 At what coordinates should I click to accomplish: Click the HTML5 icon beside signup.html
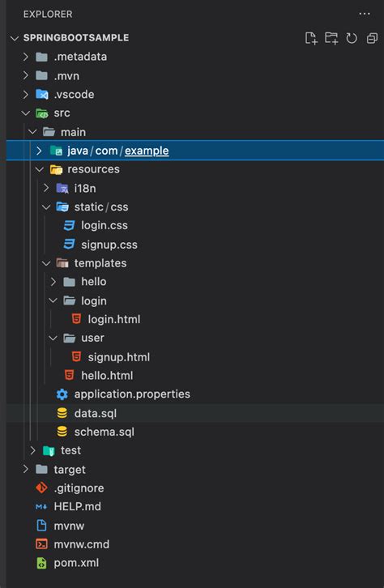[76, 356]
